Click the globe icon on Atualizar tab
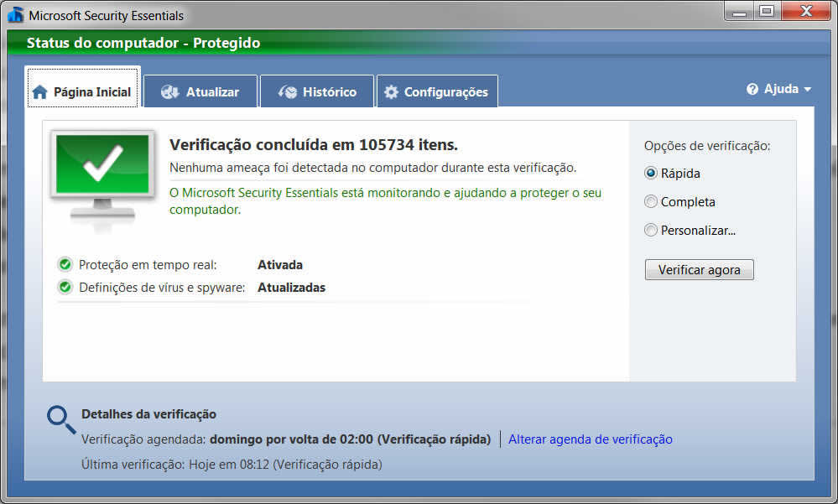 coord(170,92)
